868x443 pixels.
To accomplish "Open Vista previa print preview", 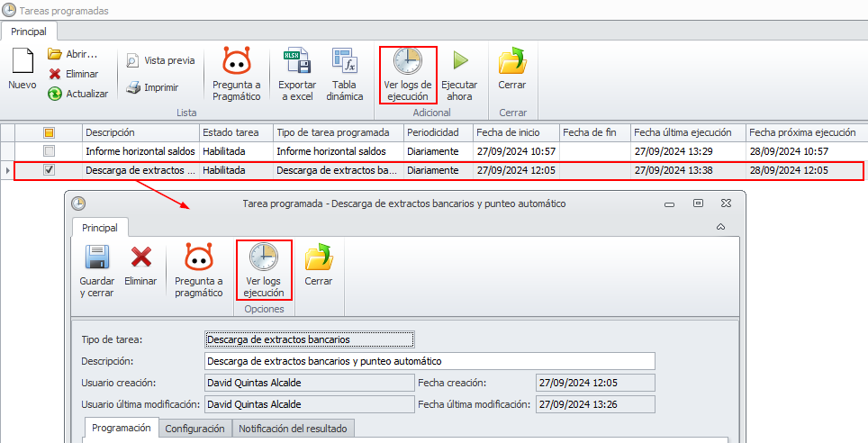I will click(x=160, y=60).
